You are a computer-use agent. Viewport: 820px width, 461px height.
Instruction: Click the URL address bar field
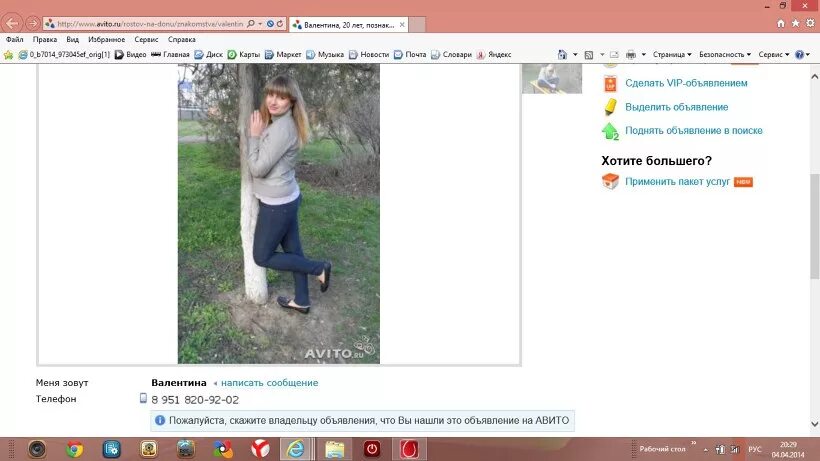(x=150, y=24)
